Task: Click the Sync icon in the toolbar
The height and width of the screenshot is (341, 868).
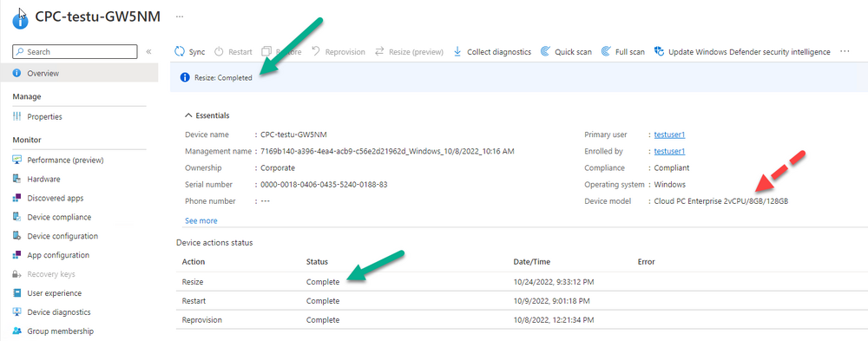Action: click(x=180, y=51)
